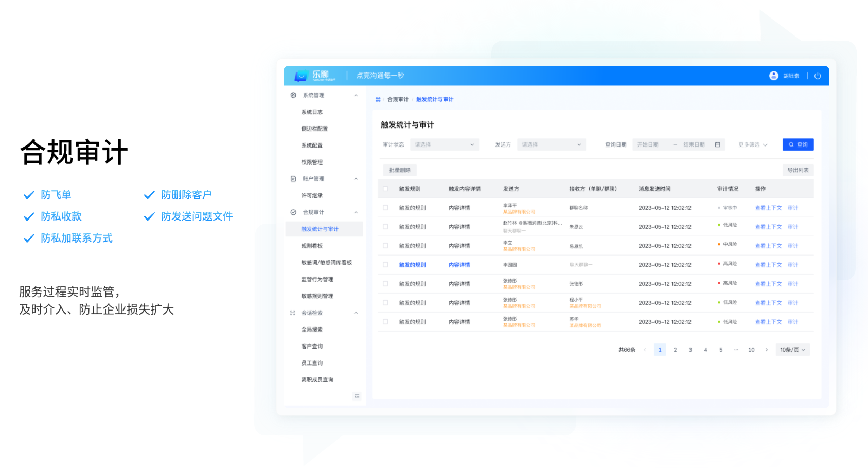
Task: Click the 合规审计 shield icon
Action: 293,212
